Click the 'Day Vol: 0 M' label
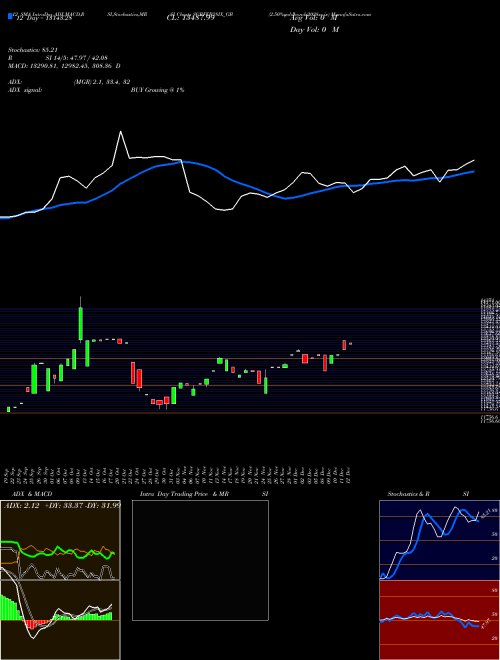Screen dimensions: 500x660 tap(314, 30)
